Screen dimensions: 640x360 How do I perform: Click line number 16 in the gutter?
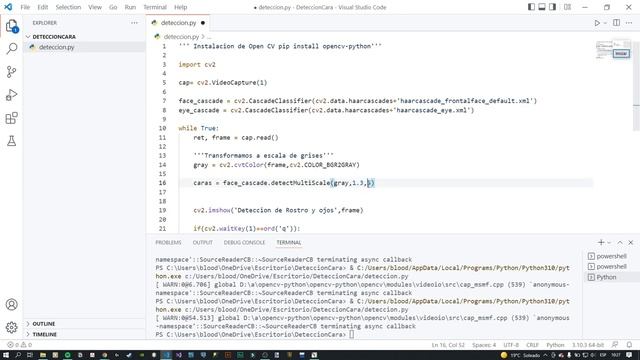click(x=162, y=183)
